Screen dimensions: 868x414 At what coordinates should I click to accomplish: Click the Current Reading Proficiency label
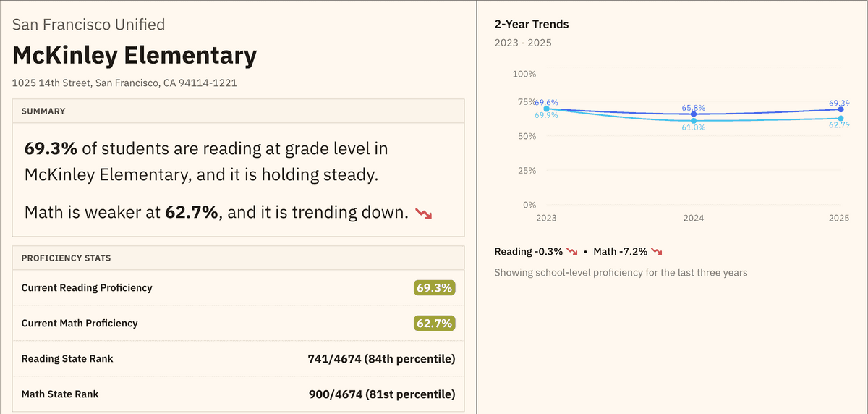click(87, 287)
